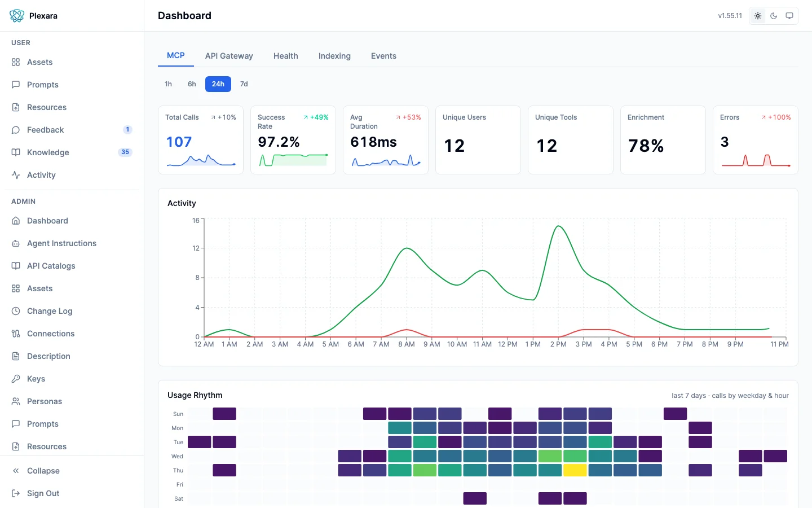Viewport: 812px width, 508px height.
Task: Click the Knowledge book icon
Action: [16, 152]
